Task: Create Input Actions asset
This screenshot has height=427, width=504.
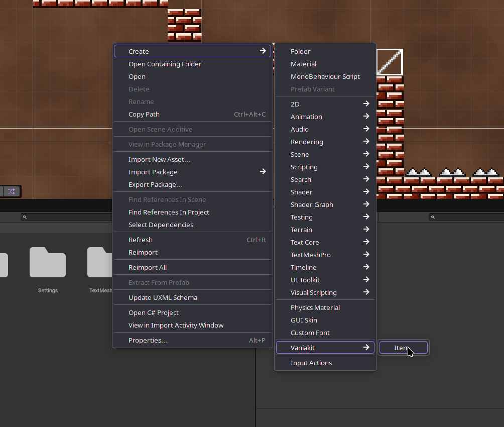Action: pyautogui.click(x=325, y=363)
